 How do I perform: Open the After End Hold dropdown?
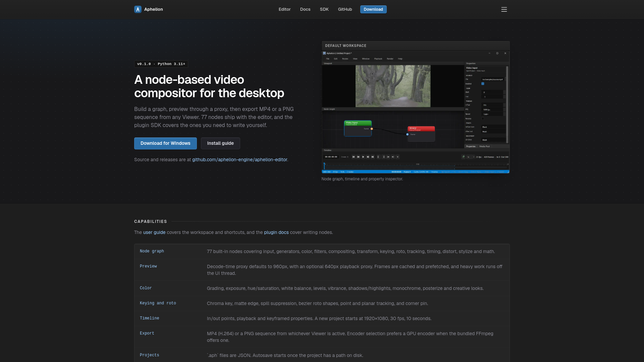pyautogui.click(x=494, y=131)
